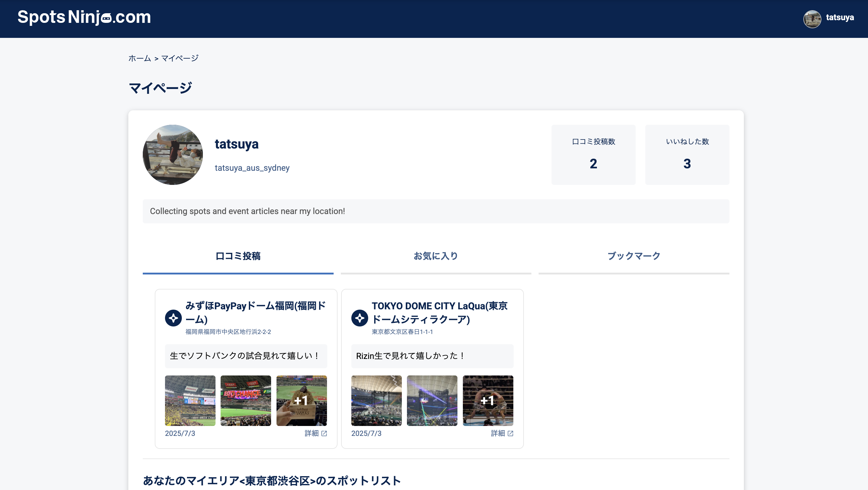This screenshot has width=868, height=490.
Task: Open 詳細 link for PayPayドーム review
Action: point(312,433)
